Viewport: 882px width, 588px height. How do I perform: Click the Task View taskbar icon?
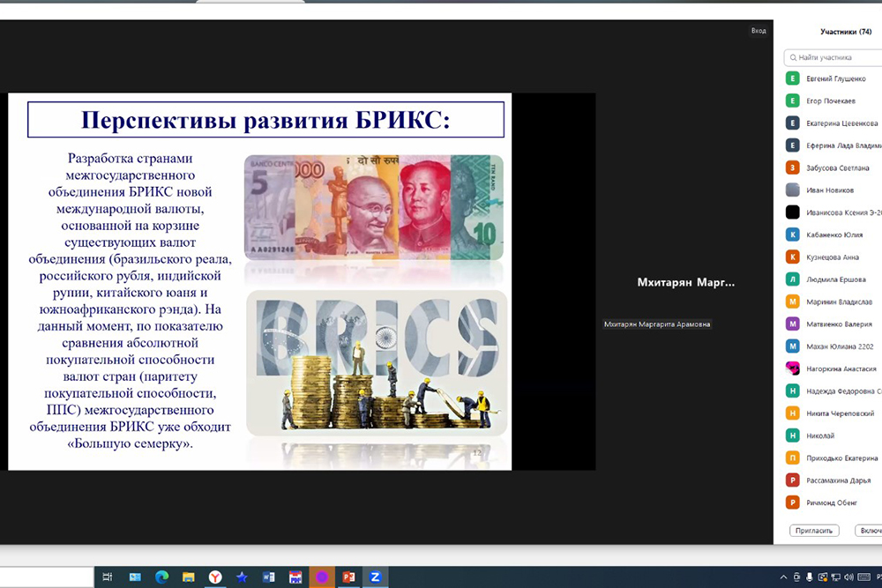click(x=108, y=577)
